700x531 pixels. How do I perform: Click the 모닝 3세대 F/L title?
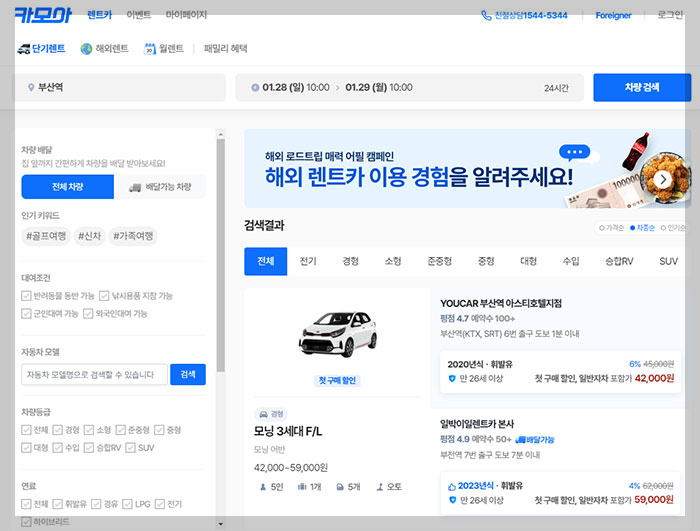288,431
